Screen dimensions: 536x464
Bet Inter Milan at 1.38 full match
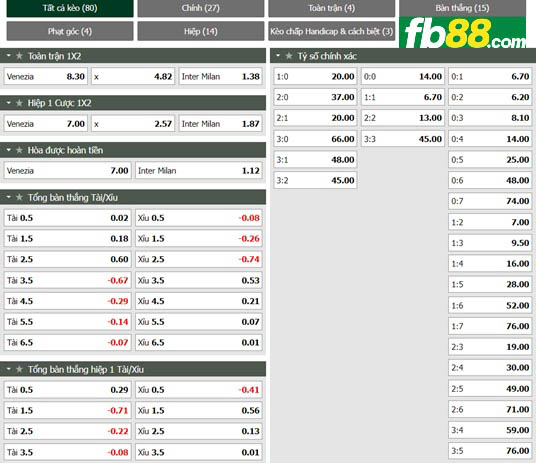click(x=220, y=76)
